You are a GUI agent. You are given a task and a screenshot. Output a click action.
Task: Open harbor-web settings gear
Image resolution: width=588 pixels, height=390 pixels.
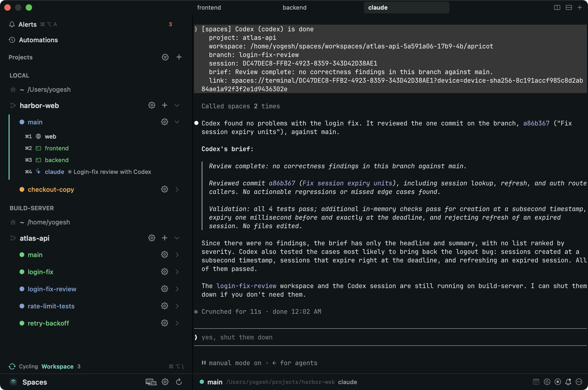[152, 105]
